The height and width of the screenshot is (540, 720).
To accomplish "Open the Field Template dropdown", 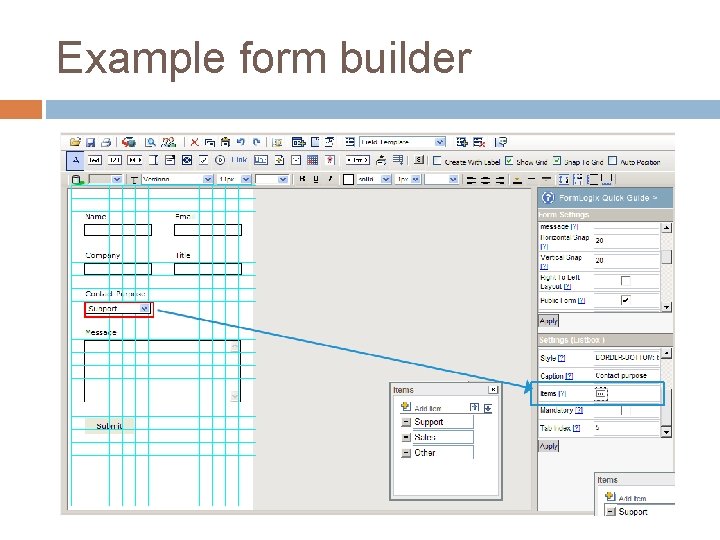I will click(440, 142).
